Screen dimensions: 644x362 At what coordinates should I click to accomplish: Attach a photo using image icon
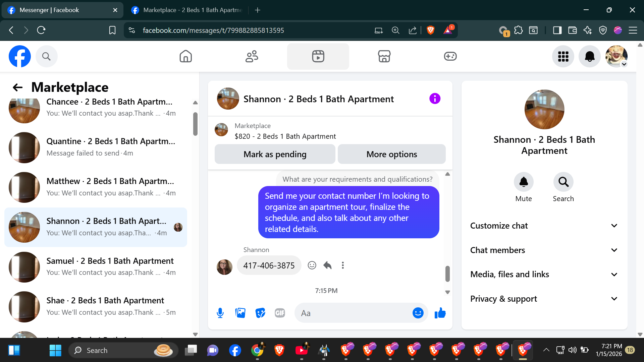(x=240, y=313)
